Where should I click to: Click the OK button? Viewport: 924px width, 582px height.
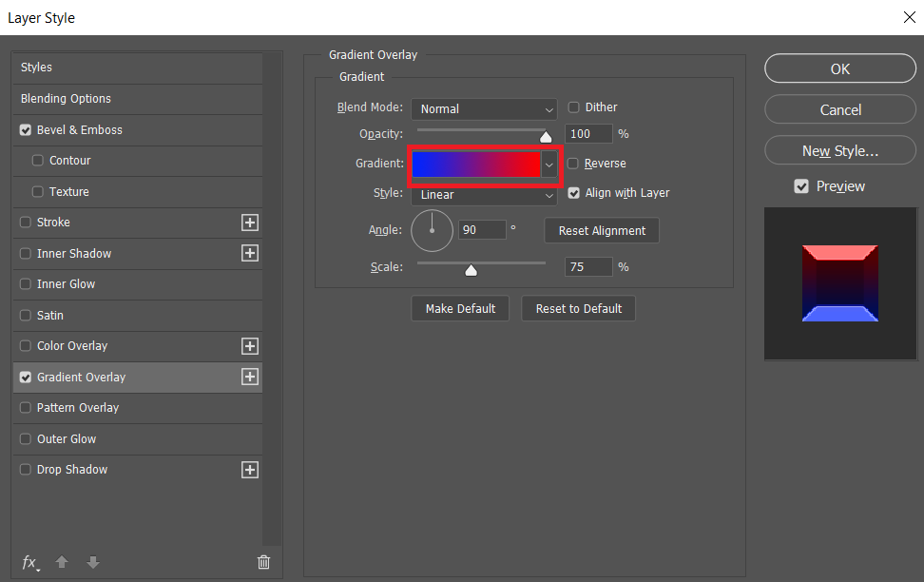840,69
